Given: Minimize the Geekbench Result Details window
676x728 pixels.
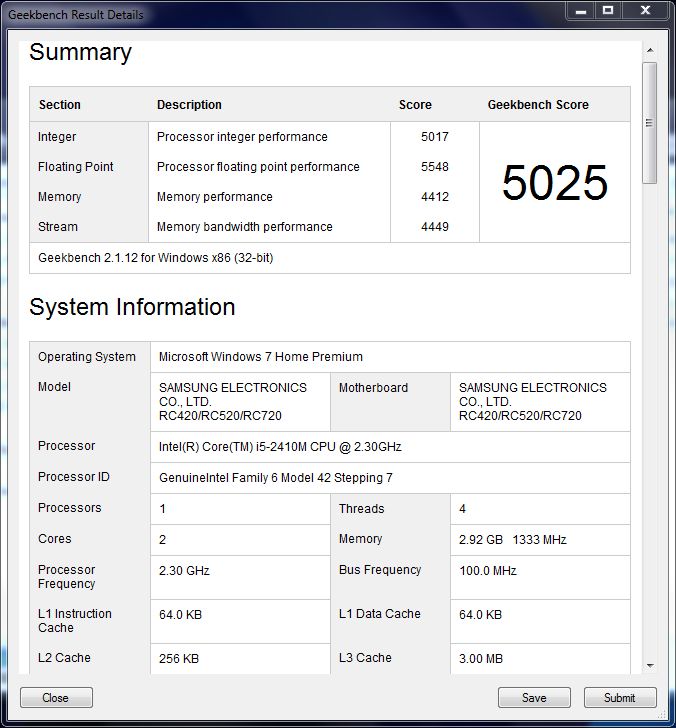Looking at the screenshot, I should pyautogui.click(x=581, y=10).
